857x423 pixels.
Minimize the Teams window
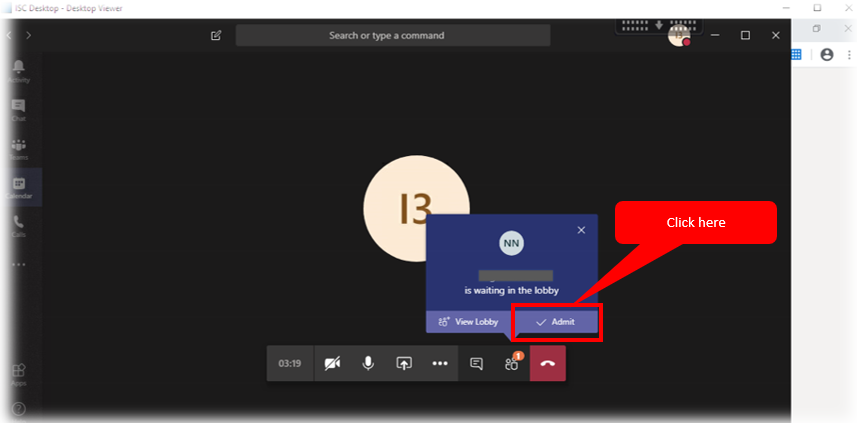[x=715, y=36]
